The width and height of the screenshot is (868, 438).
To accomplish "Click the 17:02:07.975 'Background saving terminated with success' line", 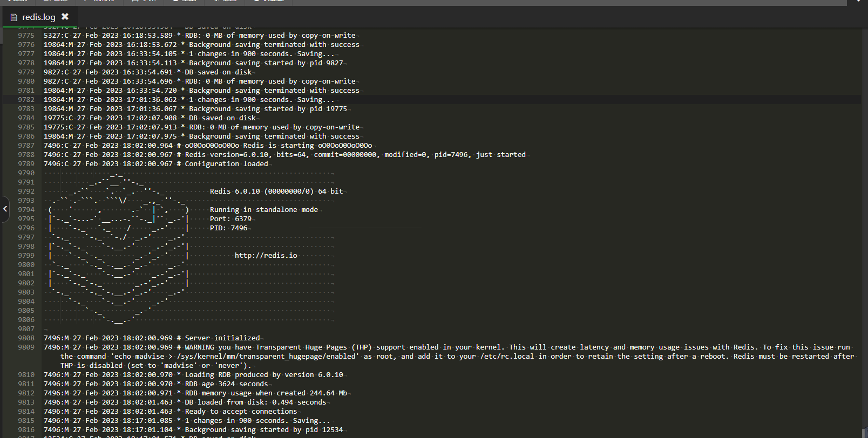I will (x=201, y=136).
